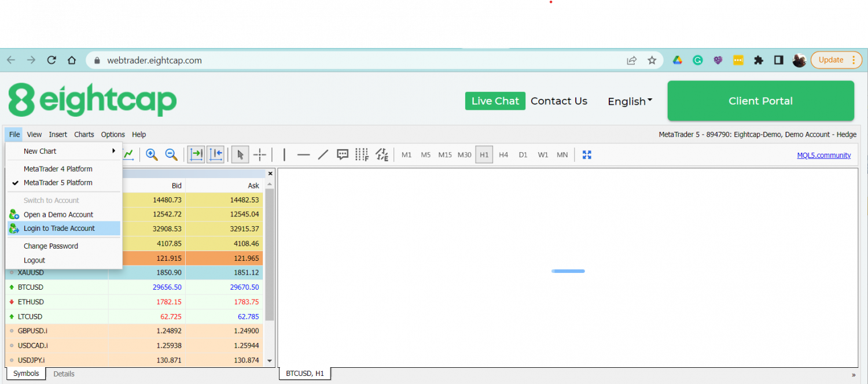Choose the vertical line drawing tool

284,154
